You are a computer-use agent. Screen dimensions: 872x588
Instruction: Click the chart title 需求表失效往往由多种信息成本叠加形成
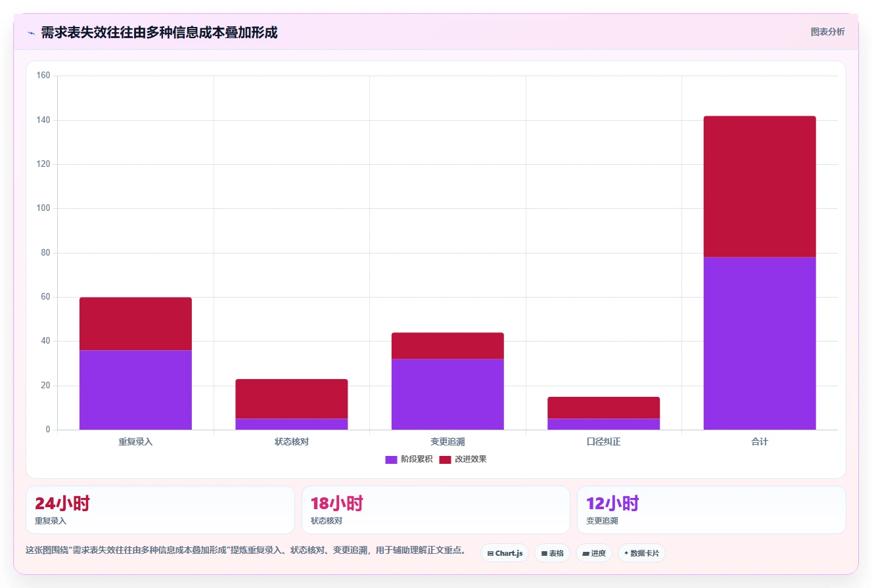pos(159,32)
